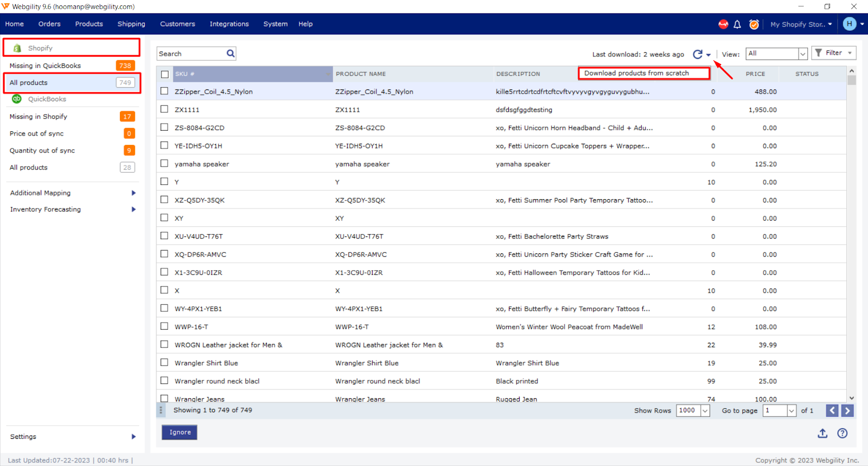
Task: Sort by SKU # column header
Action: point(253,74)
